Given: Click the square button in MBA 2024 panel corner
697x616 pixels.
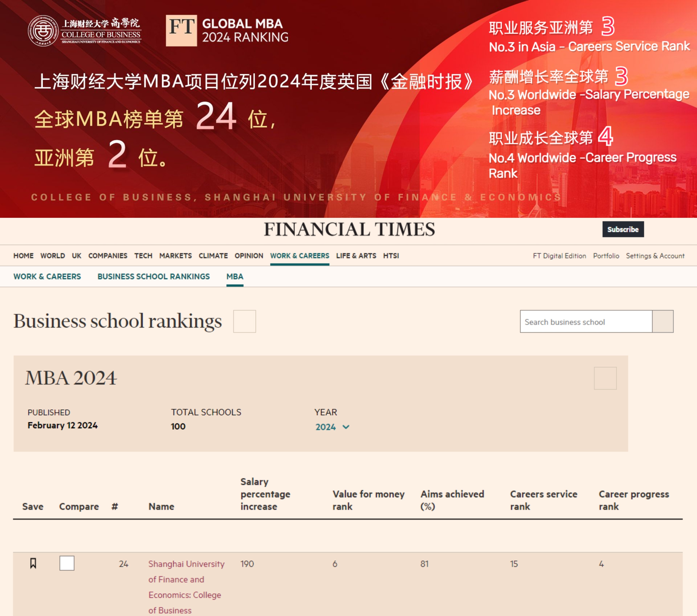Looking at the screenshot, I should (605, 378).
